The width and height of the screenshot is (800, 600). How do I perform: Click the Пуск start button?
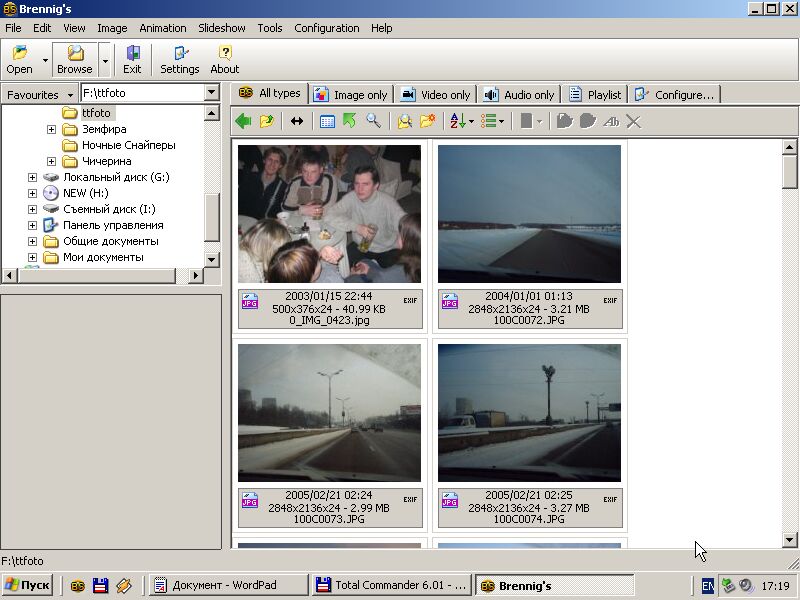coord(28,585)
